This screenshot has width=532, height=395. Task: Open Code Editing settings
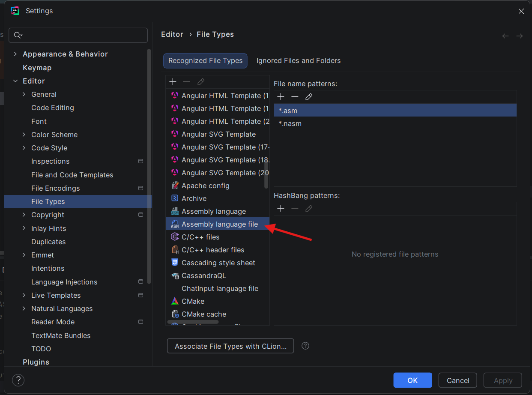point(53,108)
